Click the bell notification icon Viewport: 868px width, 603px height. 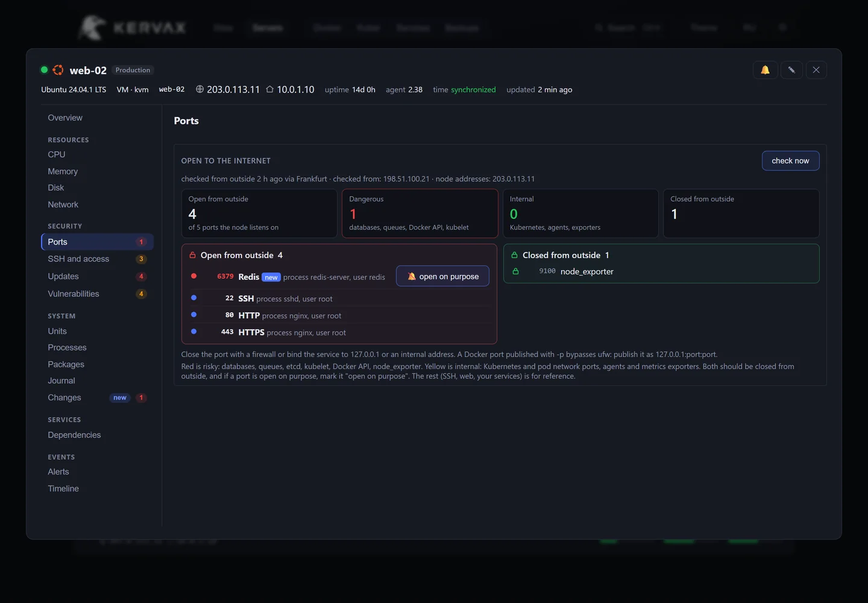tap(765, 70)
